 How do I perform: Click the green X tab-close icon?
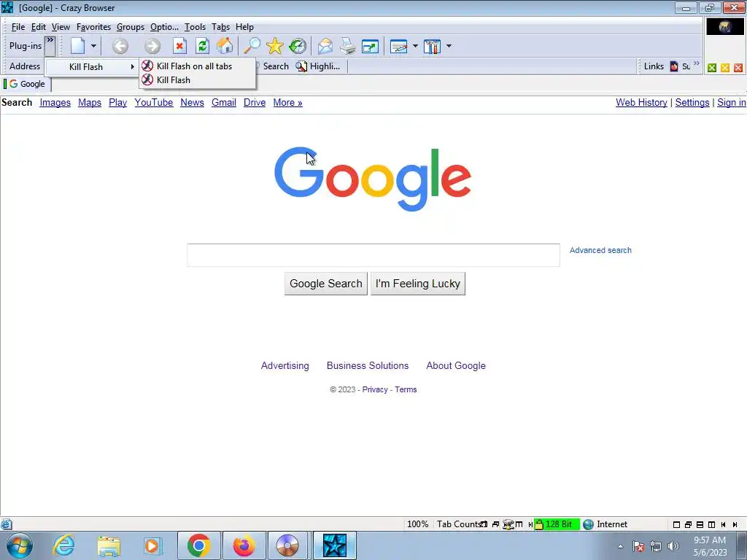coord(712,68)
